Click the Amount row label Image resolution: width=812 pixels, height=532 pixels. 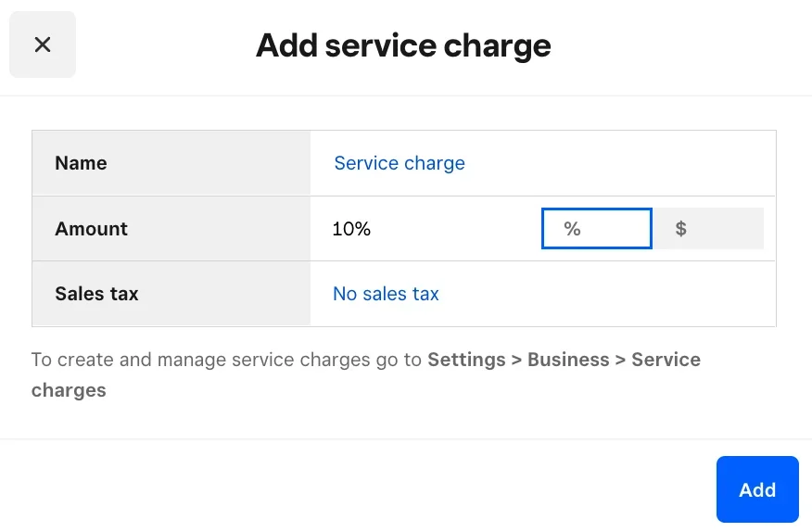coord(91,228)
